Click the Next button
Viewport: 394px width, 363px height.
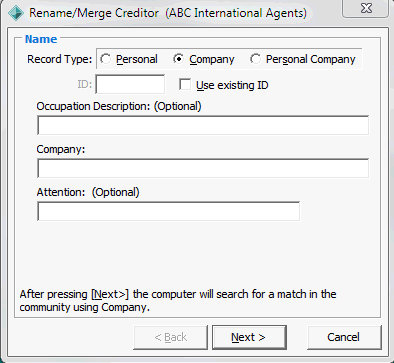click(x=249, y=337)
